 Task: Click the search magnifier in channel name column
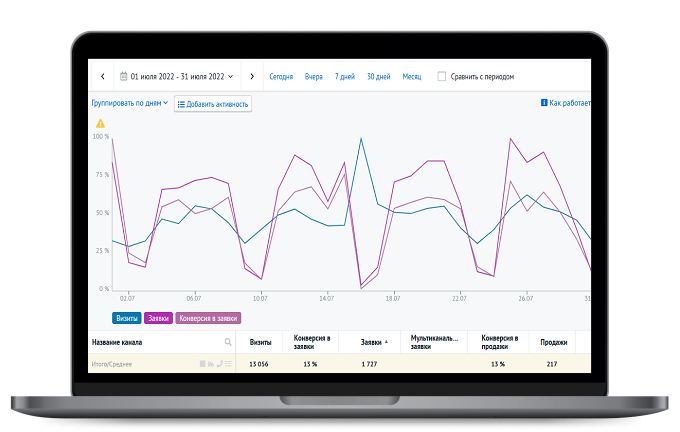point(228,342)
